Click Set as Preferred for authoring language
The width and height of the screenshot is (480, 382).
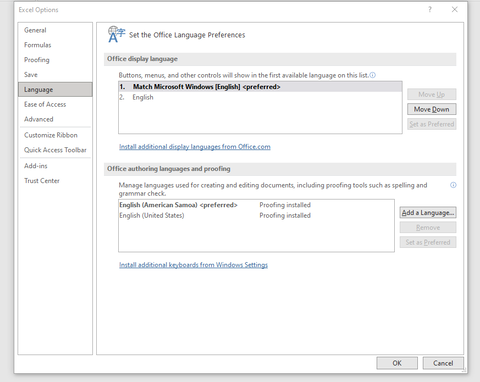pyautogui.click(x=428, y=242)
